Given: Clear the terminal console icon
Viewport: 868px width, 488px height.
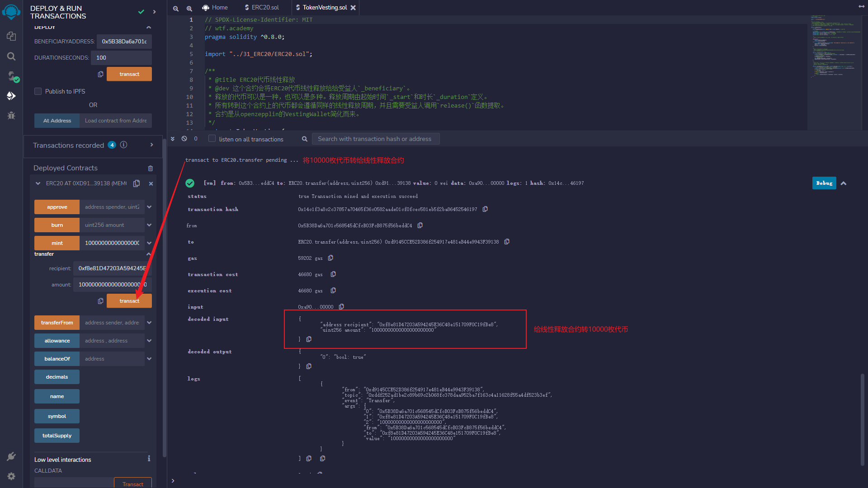Looking at the screenshot, I should tap(184, 139).
